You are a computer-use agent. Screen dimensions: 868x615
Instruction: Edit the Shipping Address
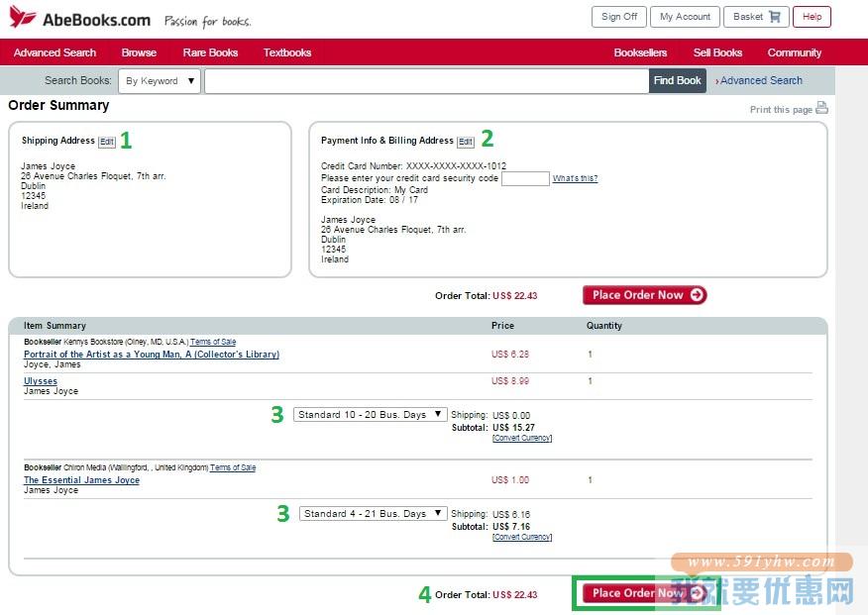point(107,143)
